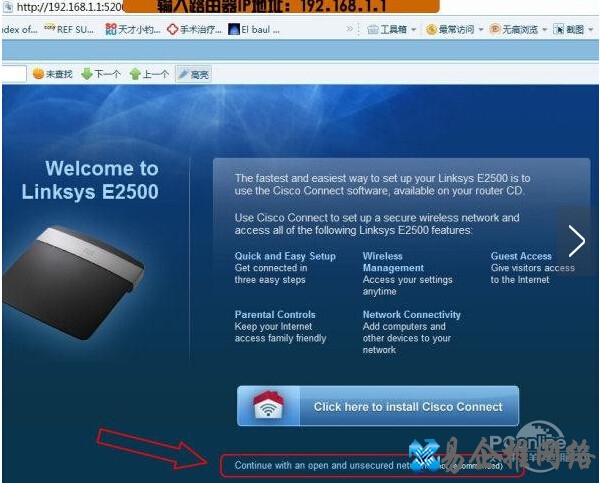Screen dimensions: 600x483
Task: Jump to previous match with 上一个
Action: point(149,74)
